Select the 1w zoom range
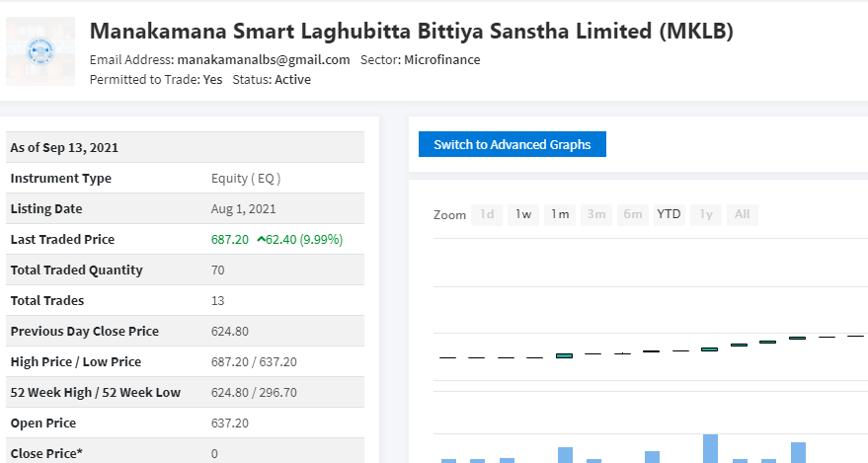Image resolution: width=868 pixels, height=463 pixels. pos(523,214)
